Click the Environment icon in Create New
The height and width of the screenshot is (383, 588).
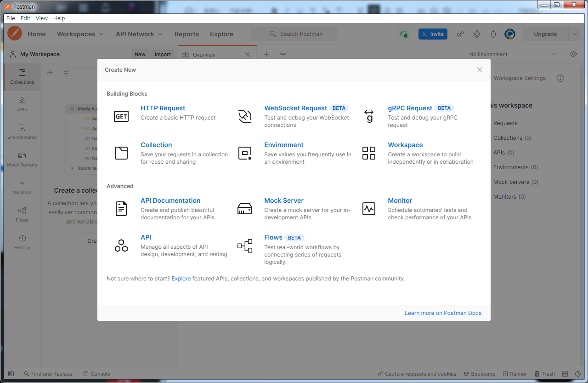click(245, 153)
